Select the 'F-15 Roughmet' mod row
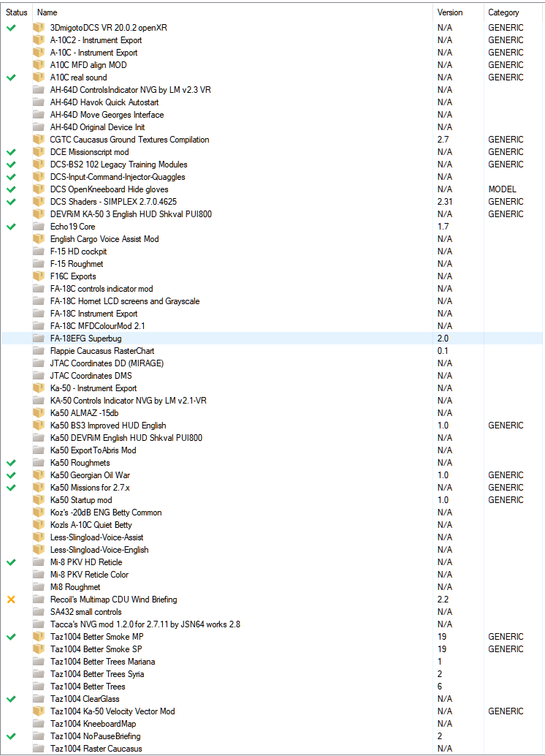This screenshot has width=545, height=756. [272, 264]
